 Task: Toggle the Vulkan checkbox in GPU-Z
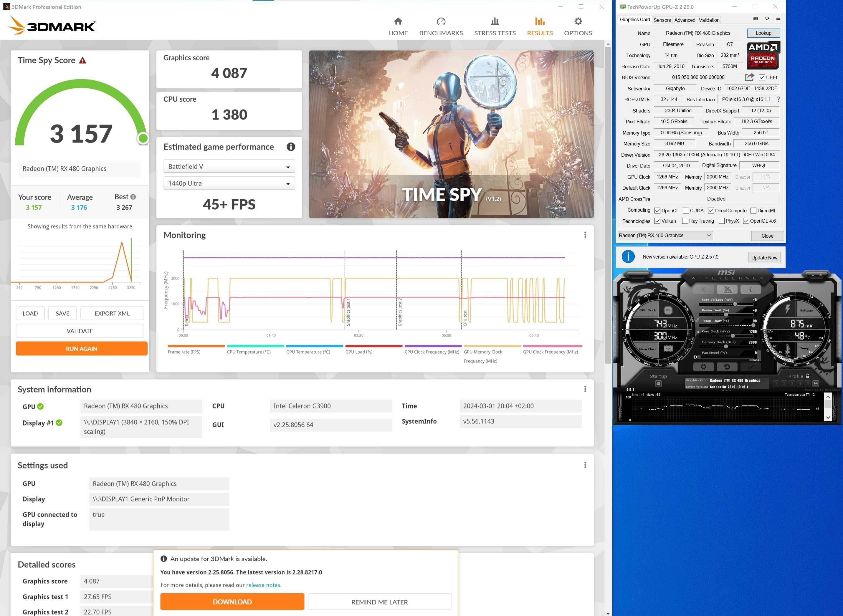click(658, 221)
